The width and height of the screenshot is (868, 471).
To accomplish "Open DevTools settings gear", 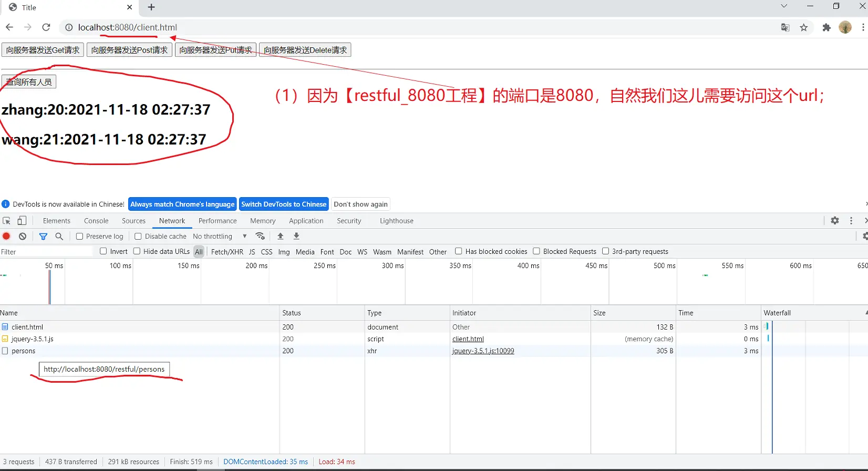I will point(835,221).
